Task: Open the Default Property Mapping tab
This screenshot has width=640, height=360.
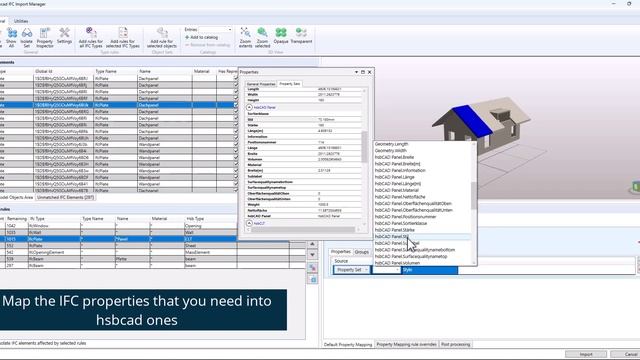Action: click(348, 344)
